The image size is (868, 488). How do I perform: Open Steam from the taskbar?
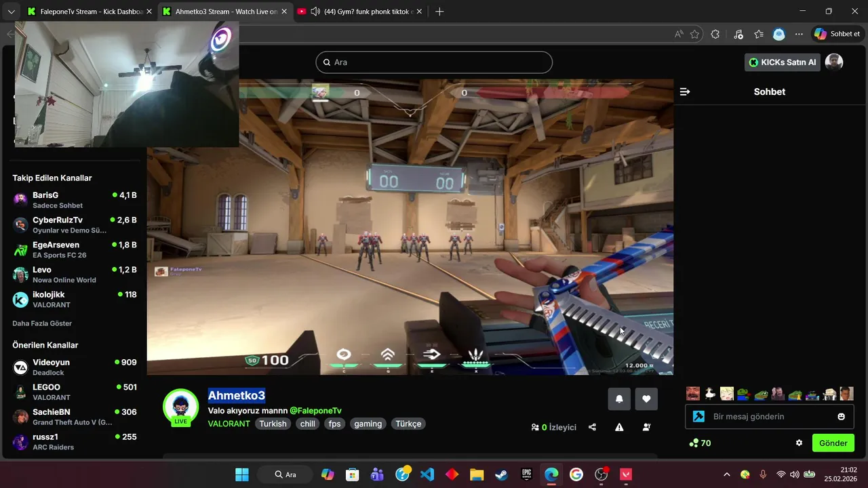point(501,474)
